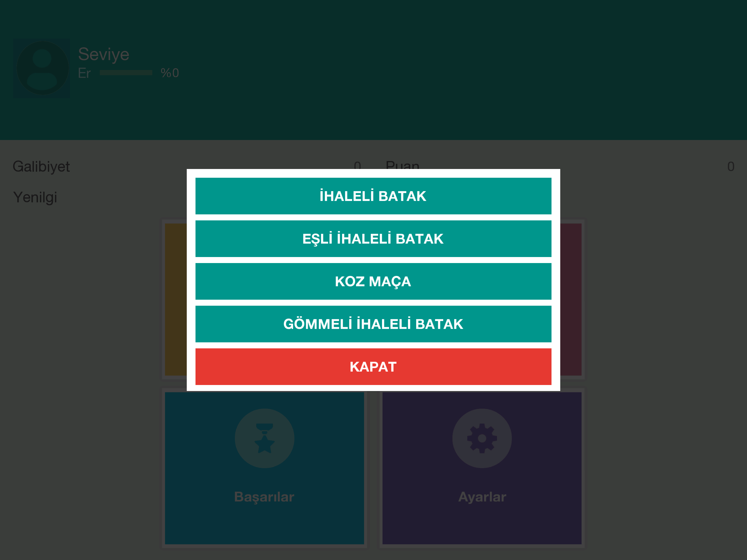Click the settings gear icon
Screen dimensions: 747x560
[x=482, y=438]
